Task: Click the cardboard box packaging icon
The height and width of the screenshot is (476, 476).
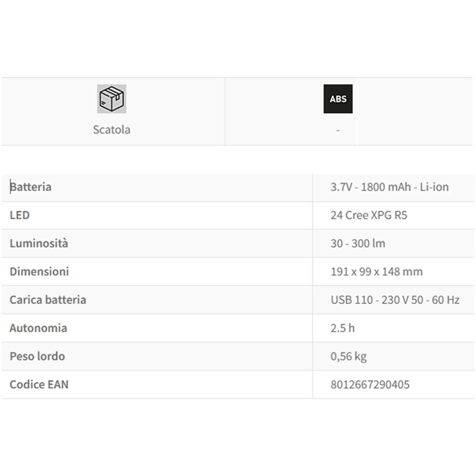Action: pyautogui.click(x=112, y=99)
